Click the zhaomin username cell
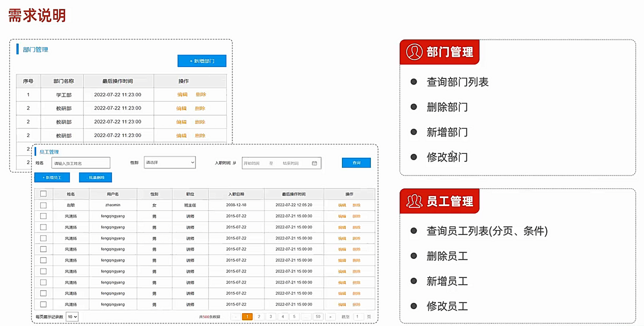Viewport: 644px width, 326px height. coord(113,205)
